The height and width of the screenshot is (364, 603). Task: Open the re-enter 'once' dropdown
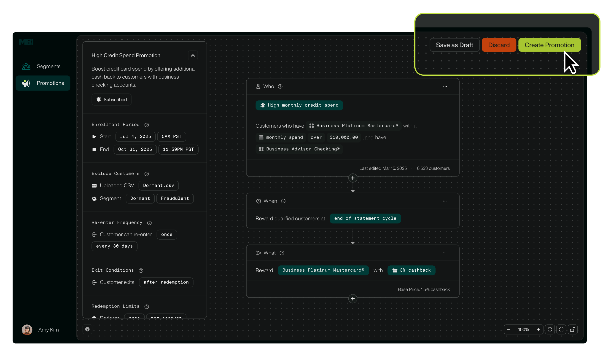pos(167,234)
